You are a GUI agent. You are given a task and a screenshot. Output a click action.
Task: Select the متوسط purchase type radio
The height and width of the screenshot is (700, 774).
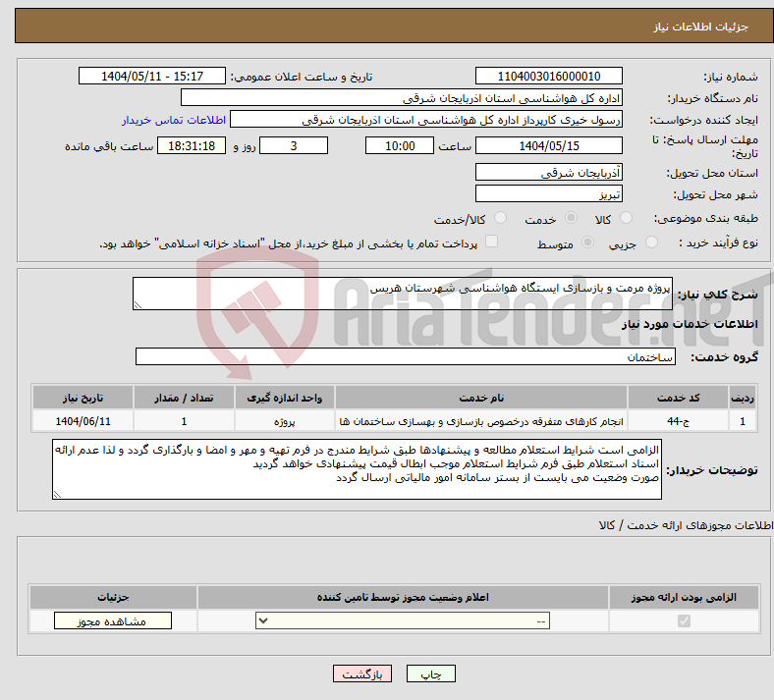(x=587, y=242)
